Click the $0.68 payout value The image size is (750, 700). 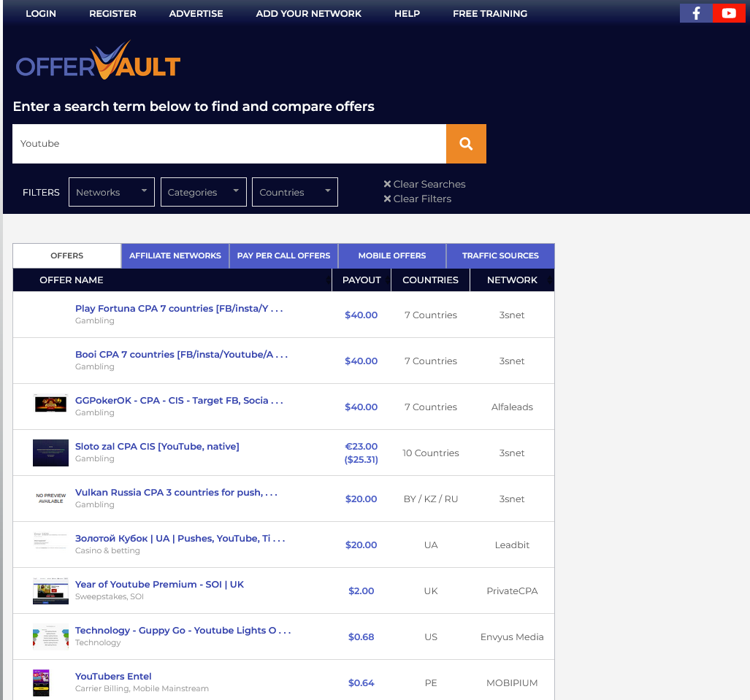(361, 637)
